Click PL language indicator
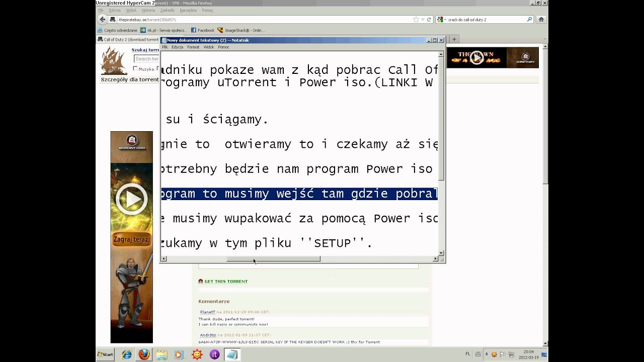The height and width of the screenshot is (362, 644). point(468,354)
